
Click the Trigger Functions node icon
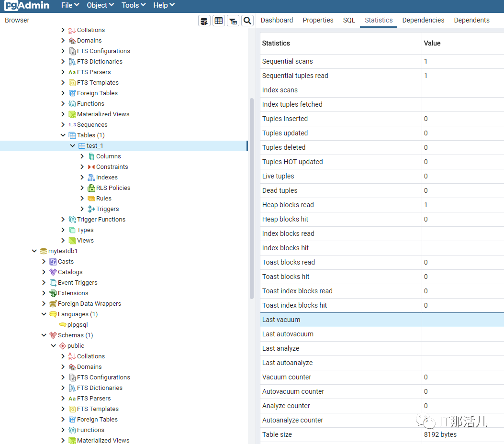click(x=72, y=220)
